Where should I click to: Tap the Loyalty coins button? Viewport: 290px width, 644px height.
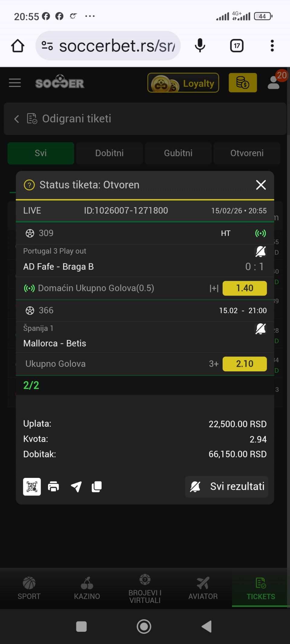coord(183,83)
